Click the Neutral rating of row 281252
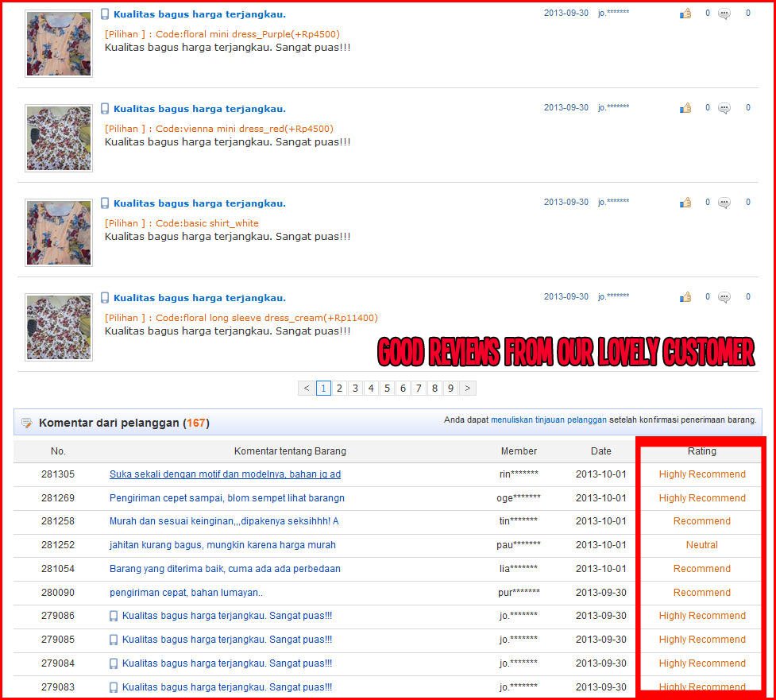776x700 pixels. pos(702,545)
